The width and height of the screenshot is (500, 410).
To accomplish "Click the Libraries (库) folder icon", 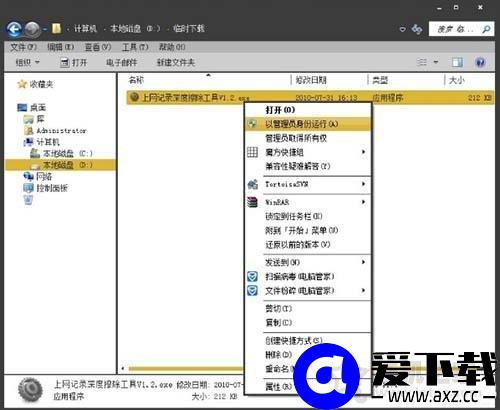I will pos(29,119).
